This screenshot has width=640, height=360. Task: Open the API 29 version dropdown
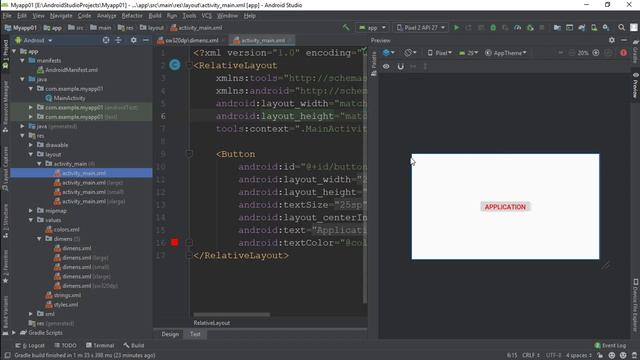click(x=469, y=53)
